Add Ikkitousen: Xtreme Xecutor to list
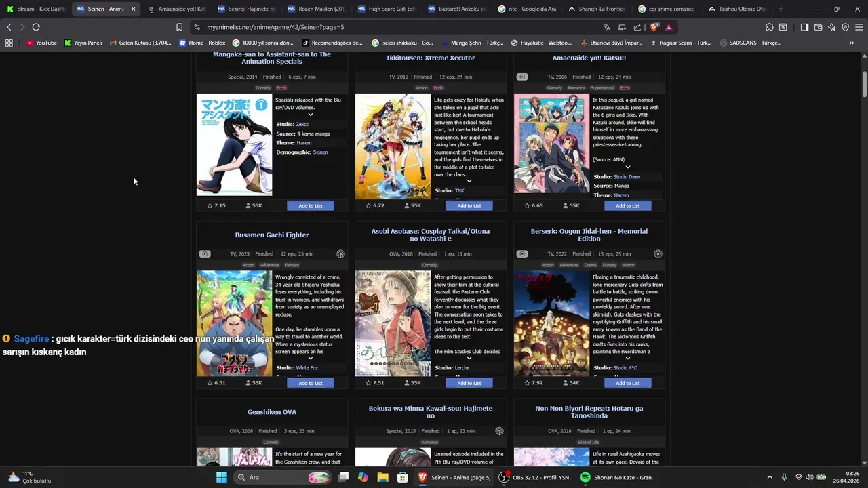 469,205
